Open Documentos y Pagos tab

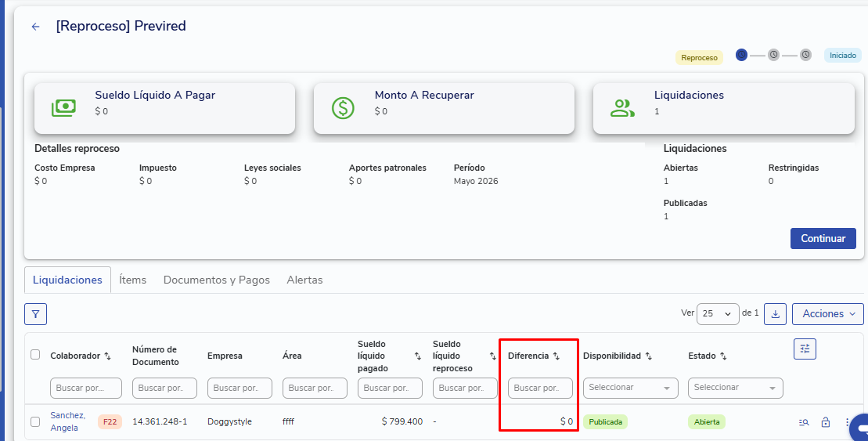pyautogui.click(x=217, y=280)
